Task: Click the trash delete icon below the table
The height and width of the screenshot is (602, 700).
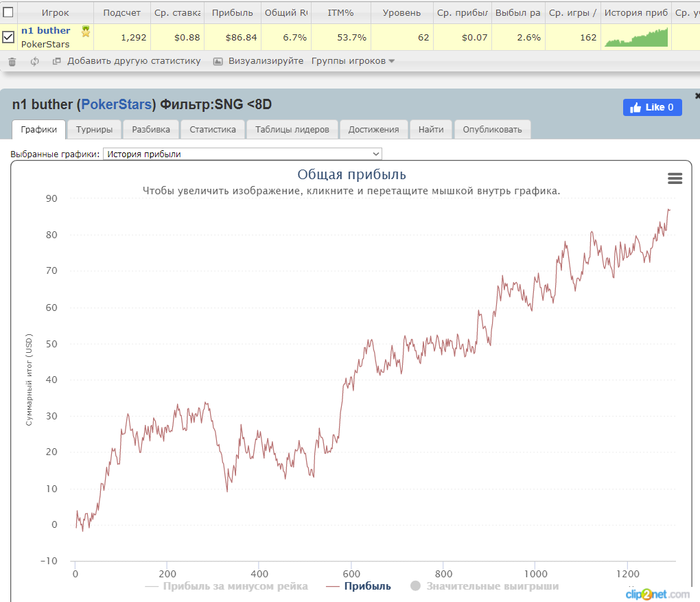Action: [x=12, y=62]
